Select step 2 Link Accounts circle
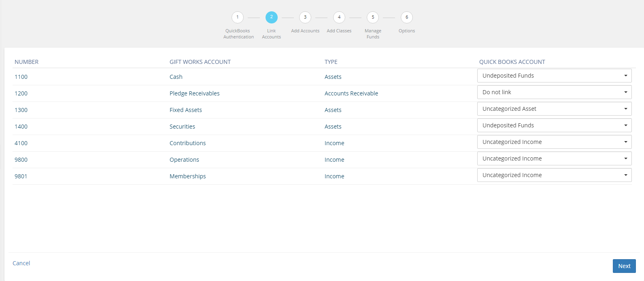 click(272, 17)
